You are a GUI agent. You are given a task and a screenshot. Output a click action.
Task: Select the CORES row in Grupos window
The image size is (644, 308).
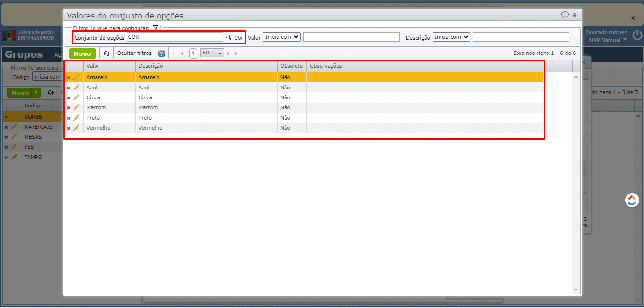pos(33,117)
